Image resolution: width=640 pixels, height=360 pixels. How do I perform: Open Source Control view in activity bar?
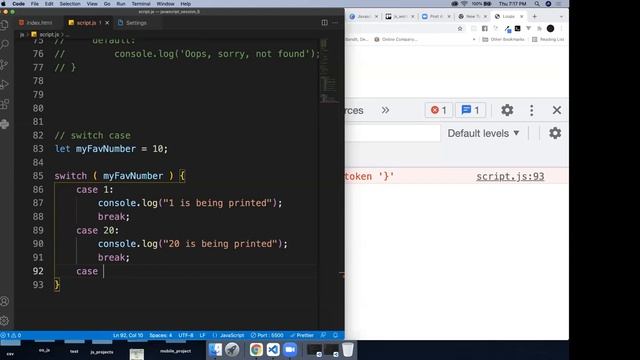click(5, 64)
